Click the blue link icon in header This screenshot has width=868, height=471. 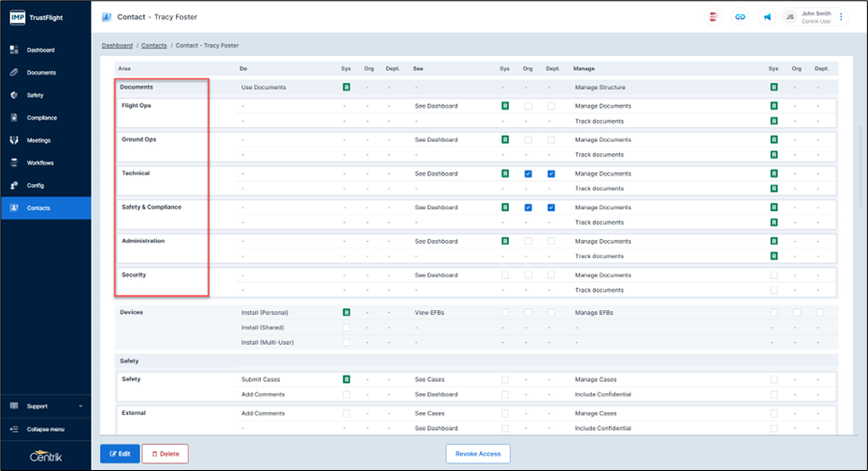click(x=740, y=17)
